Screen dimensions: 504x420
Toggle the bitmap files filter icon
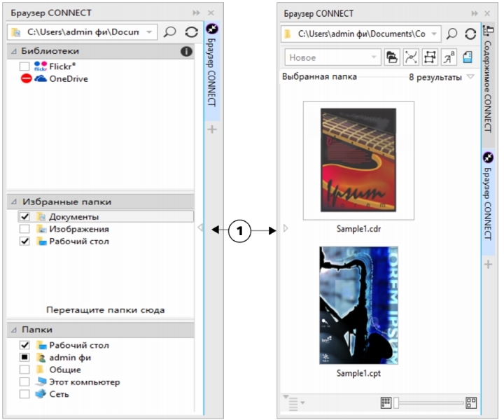click(430, 57)
